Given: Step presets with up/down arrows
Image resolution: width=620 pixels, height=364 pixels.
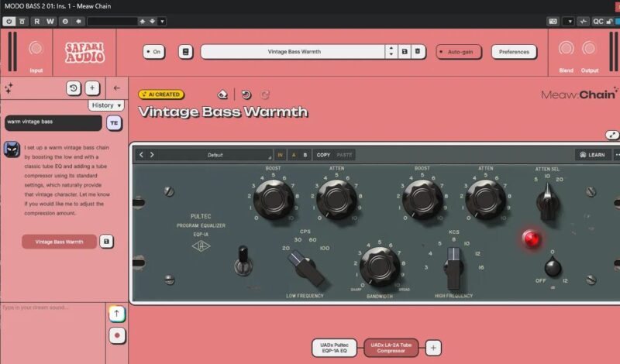Looking at the screenshot, I should [391, 52].
